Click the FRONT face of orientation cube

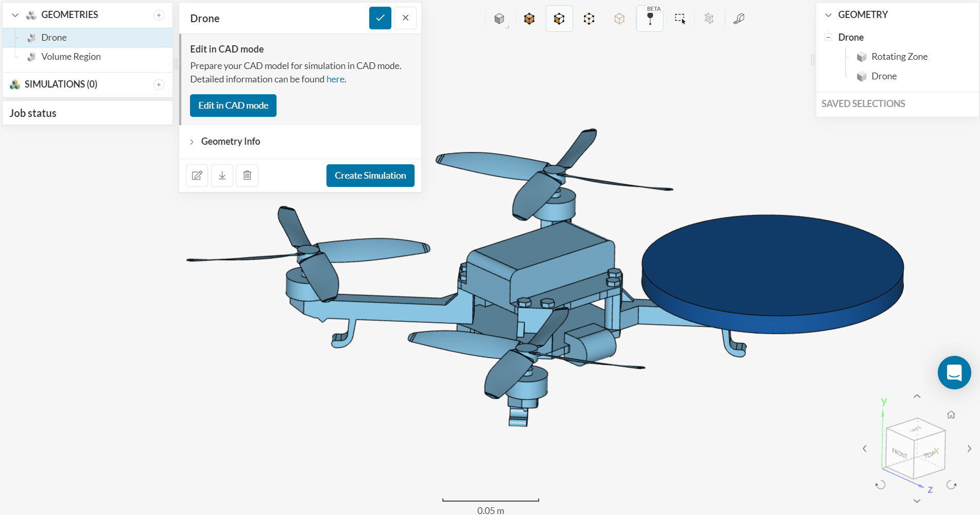tap(899, 453)
